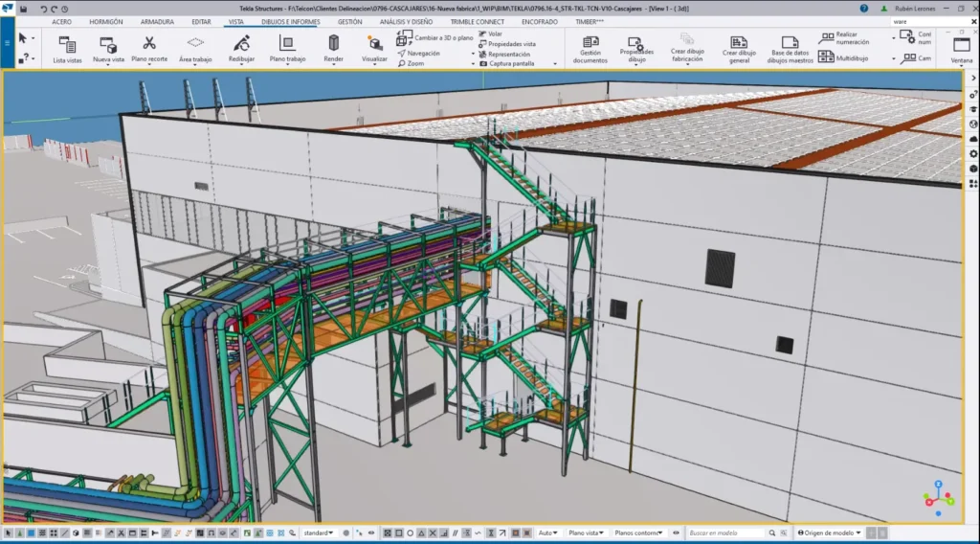
Task: Open the DIBUJOS E INFORMES tab
Action: [291, 22]
